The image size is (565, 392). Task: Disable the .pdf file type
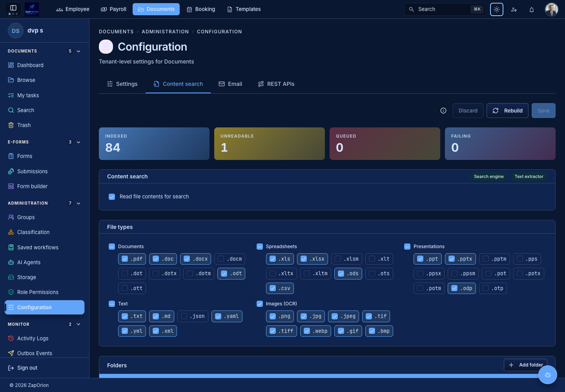point(125,259)
